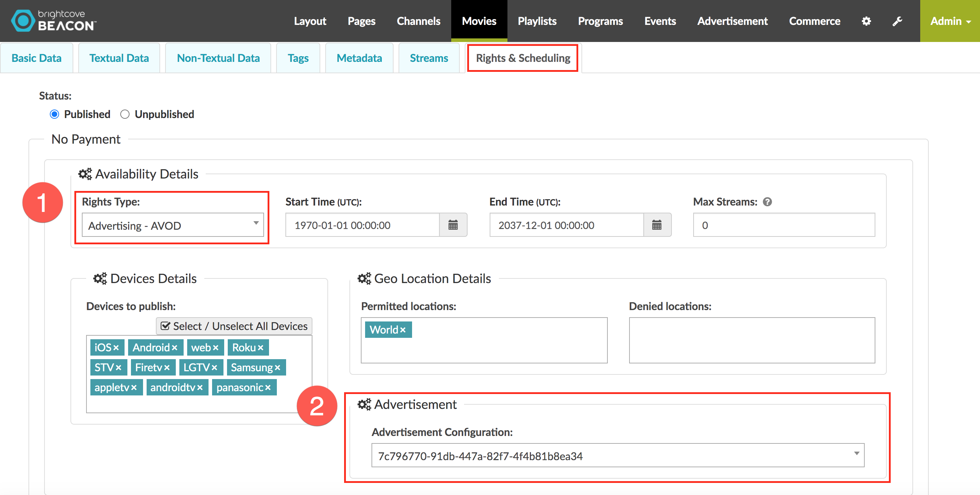Click the wrench tools icon in navigation bar
This screenshot has width=980, height=495.
point(897,21)
